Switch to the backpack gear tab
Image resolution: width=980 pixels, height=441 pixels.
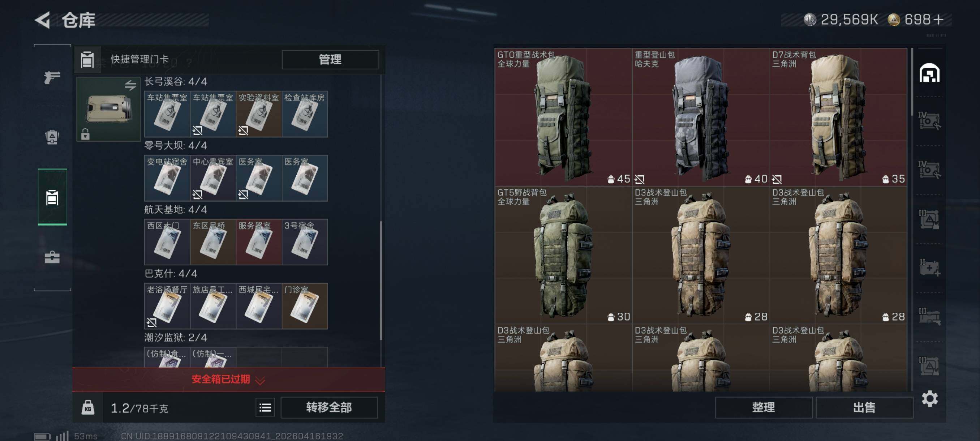point(52,137)
